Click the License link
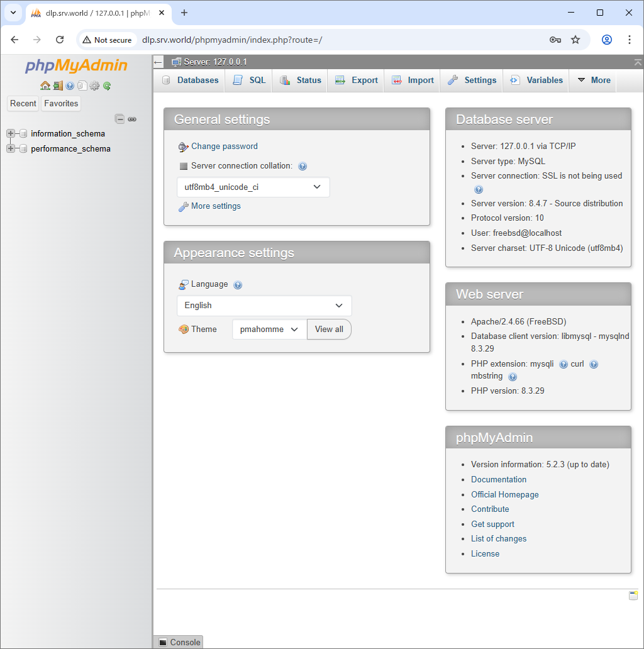This screenshot has width=644, height=649. [x=485, y=554]
